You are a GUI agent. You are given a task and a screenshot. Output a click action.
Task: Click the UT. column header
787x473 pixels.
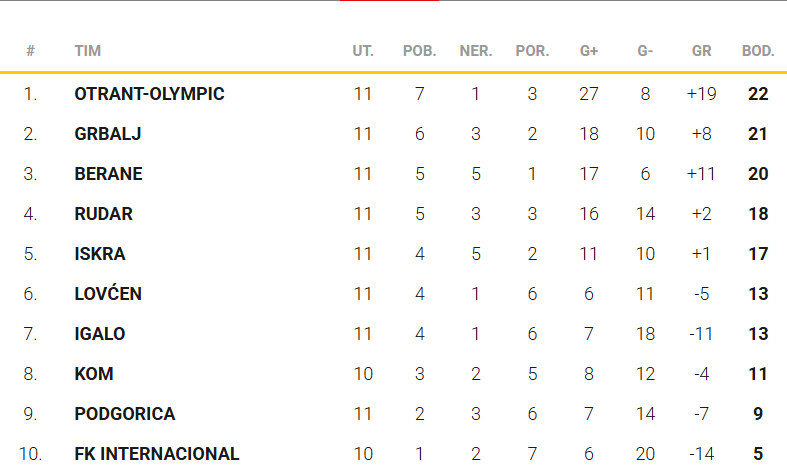[363, 51]
